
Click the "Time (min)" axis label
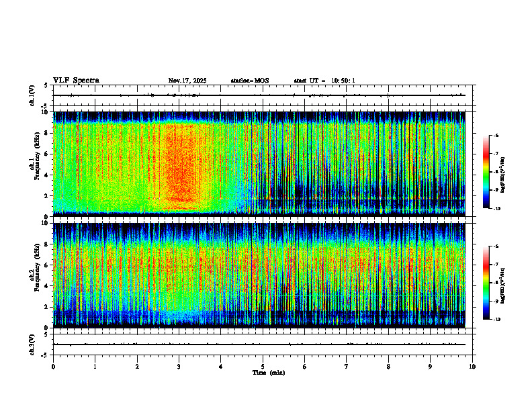[269, 373]
